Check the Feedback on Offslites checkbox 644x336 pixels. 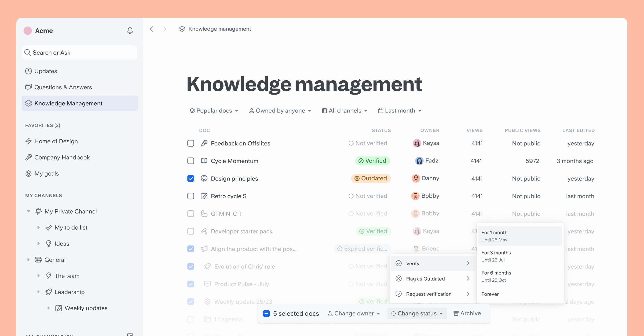(191, 143)
